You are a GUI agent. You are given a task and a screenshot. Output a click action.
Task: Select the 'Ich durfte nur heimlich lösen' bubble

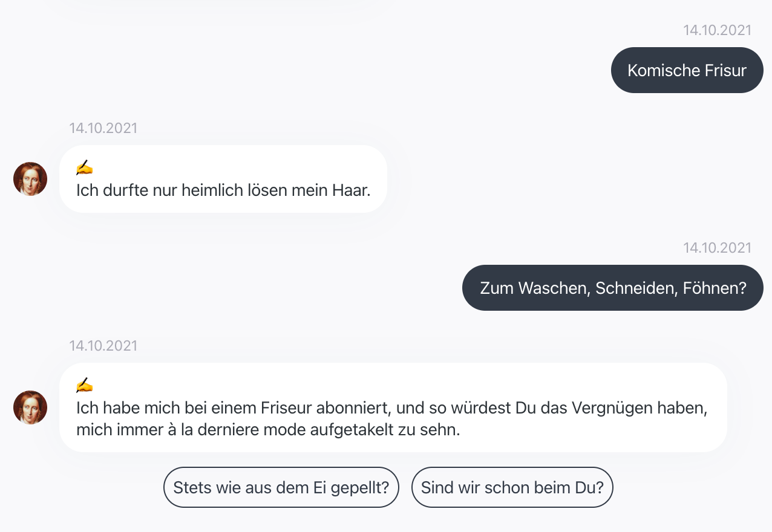click(223, 179)
